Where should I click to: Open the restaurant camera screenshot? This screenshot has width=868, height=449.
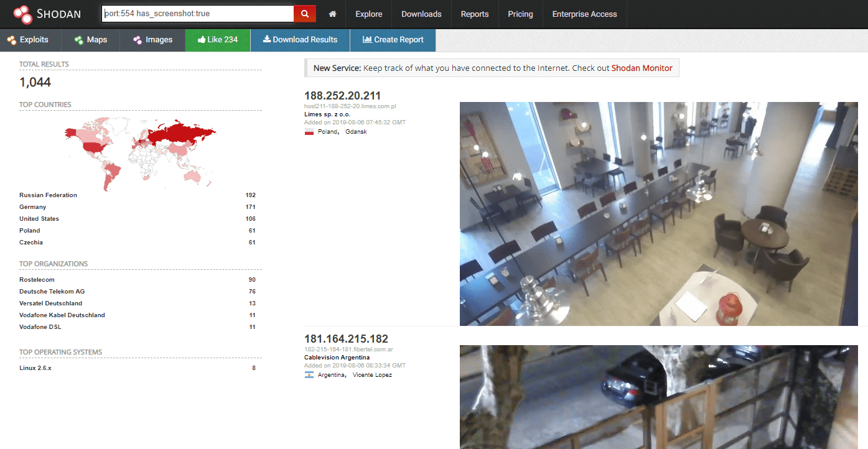[658, 214]
